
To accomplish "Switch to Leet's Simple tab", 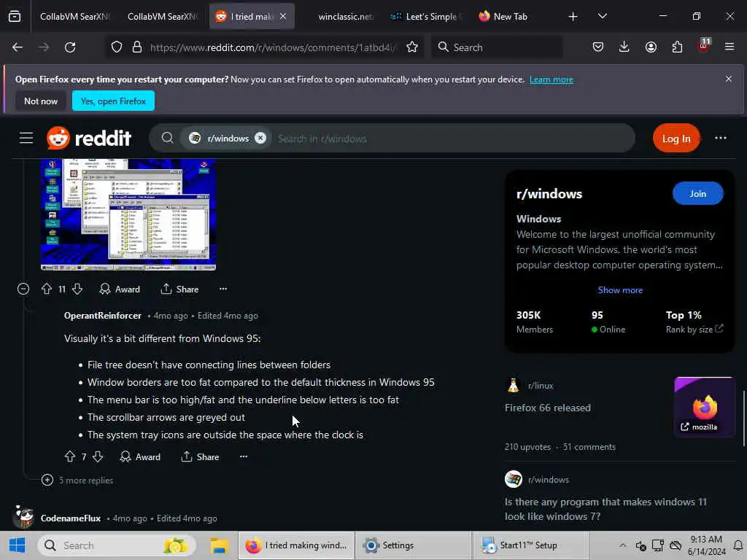I will (x=426, y=17).
